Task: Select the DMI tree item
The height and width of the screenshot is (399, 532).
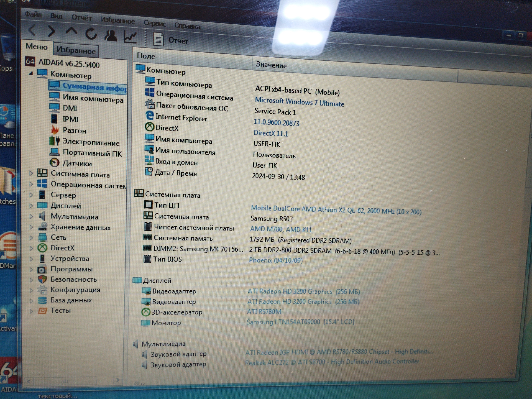Action: click(x=70, y=108)
